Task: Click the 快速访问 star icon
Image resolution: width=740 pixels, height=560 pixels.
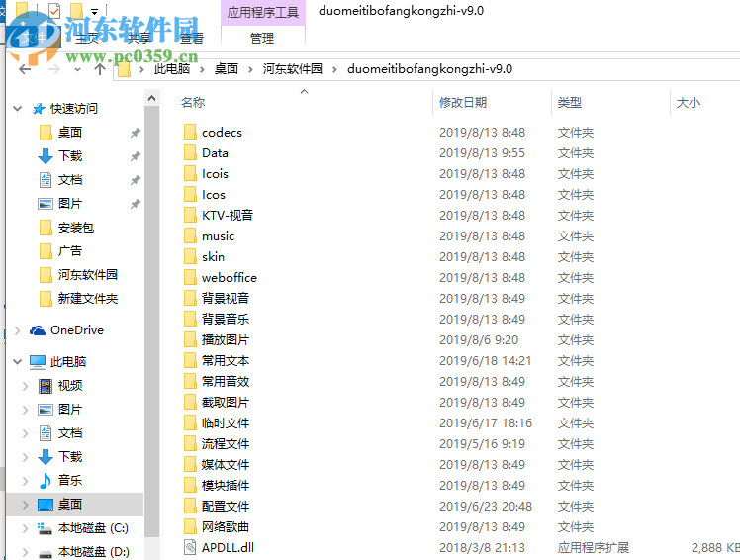Action: [39, 109]
